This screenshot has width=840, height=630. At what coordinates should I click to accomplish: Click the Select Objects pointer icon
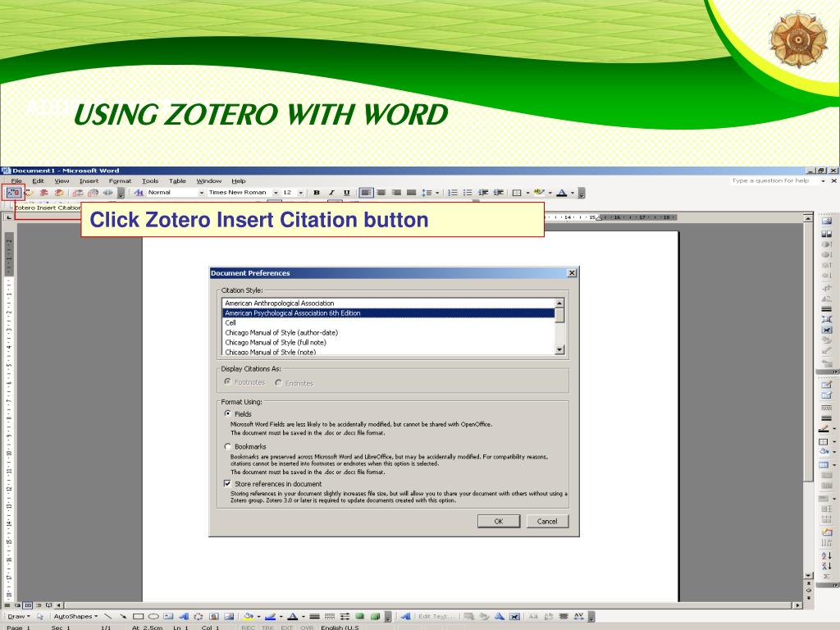point(39,616)
